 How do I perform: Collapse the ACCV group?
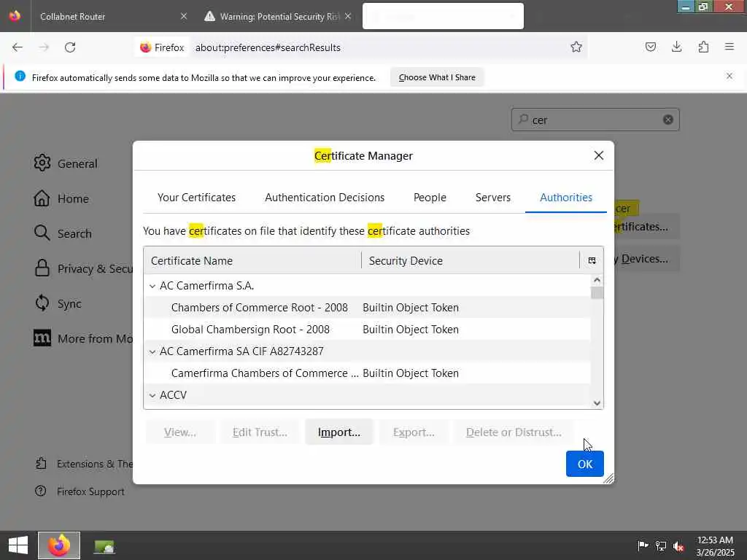pyautogui.click(x=152, y=395)
